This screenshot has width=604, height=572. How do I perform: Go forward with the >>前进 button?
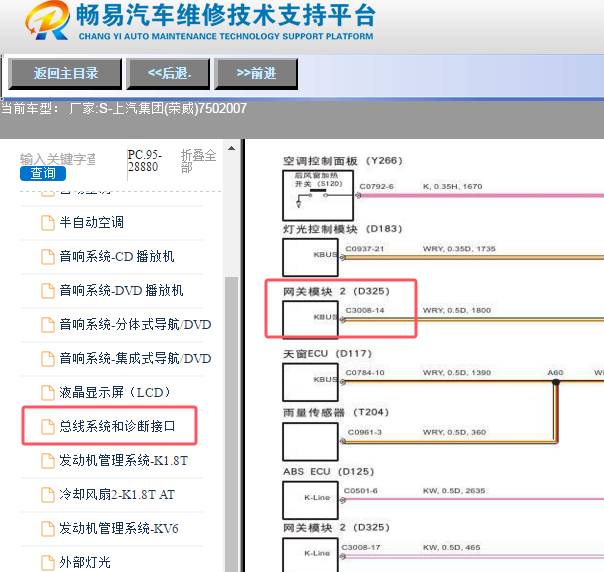coord(256,74)
